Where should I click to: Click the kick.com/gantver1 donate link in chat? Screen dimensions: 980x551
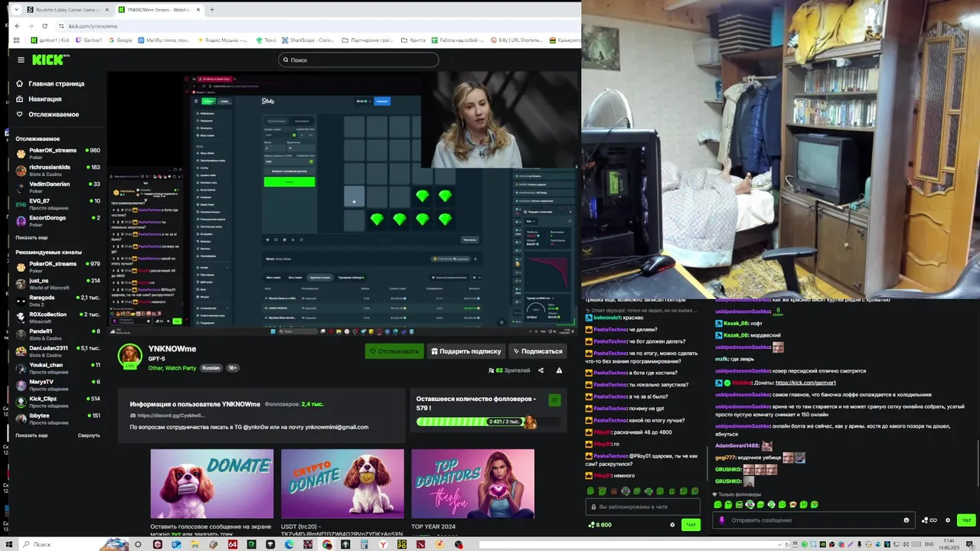pyautogui.click(x=805, y=383)
